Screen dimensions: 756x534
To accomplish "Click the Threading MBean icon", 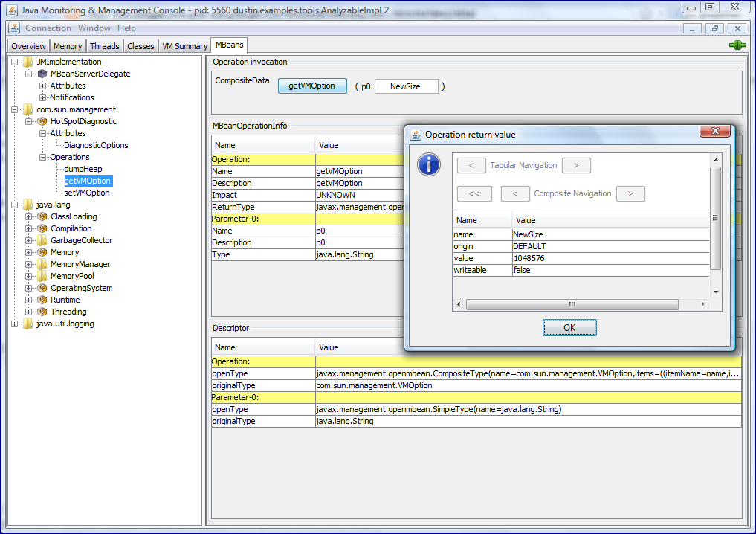I will coord(42,312).
